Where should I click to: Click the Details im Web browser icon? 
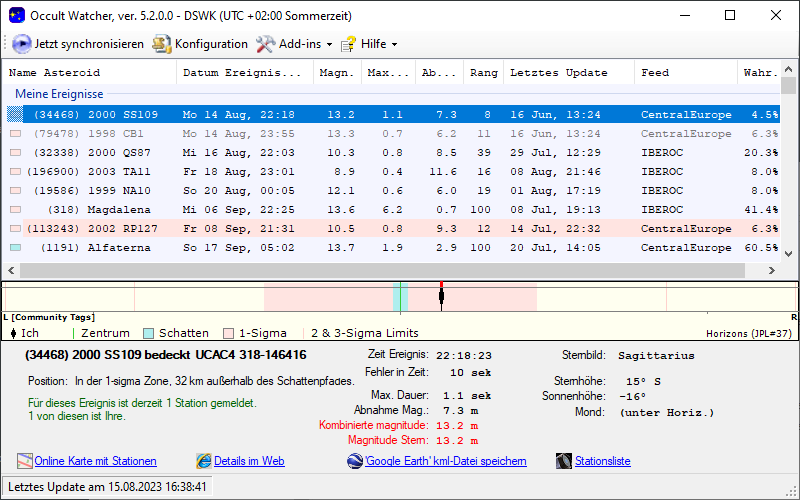coord(204,461)
